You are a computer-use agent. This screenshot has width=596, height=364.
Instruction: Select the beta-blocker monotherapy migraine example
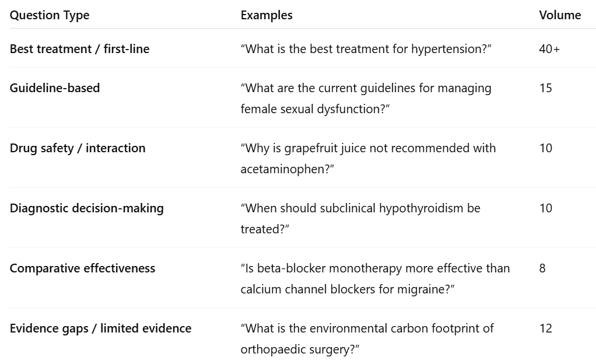coord(376,279)
